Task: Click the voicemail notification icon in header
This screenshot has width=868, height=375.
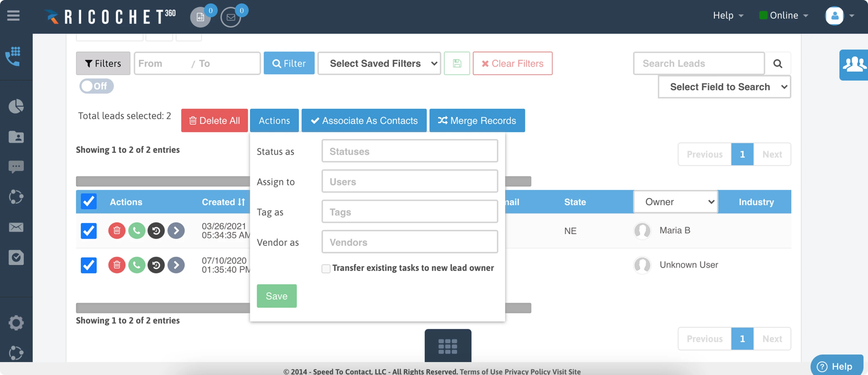Action: 200,17
